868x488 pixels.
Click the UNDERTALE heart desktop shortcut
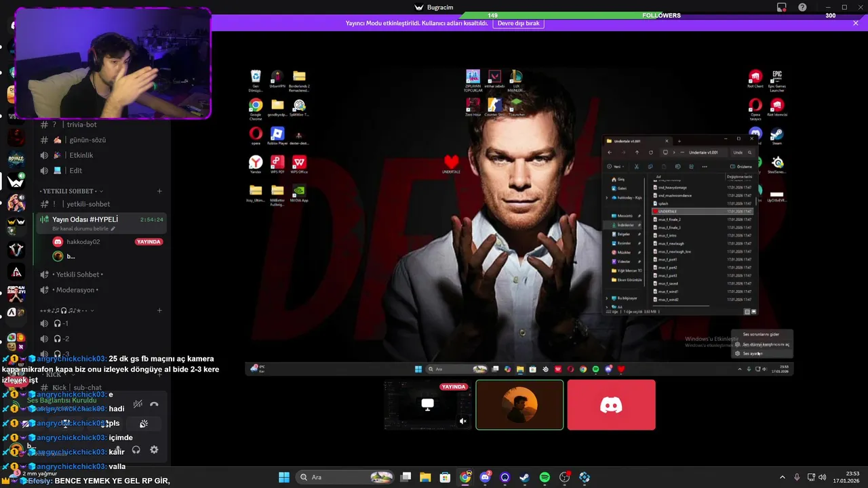click(451, 163)
